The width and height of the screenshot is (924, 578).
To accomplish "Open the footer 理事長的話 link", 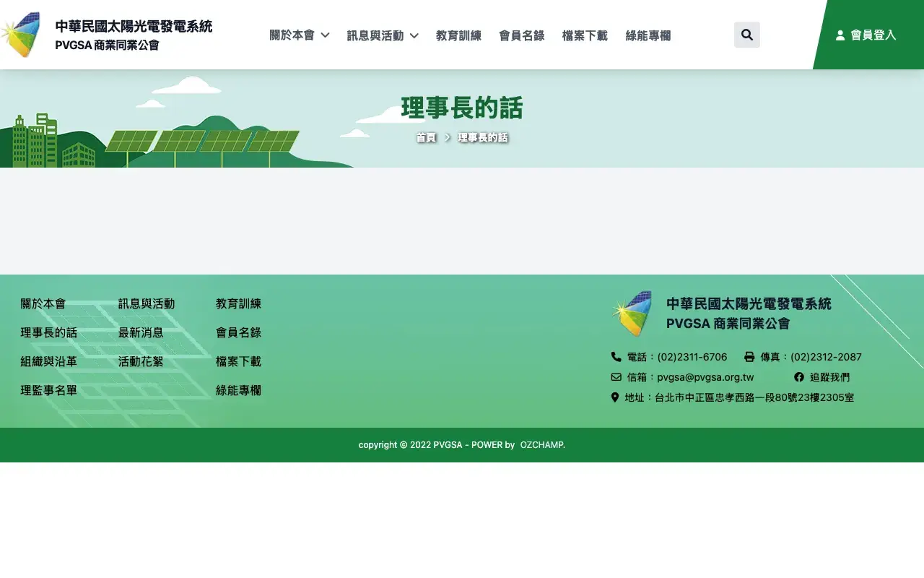I will (x=49, y=332).
